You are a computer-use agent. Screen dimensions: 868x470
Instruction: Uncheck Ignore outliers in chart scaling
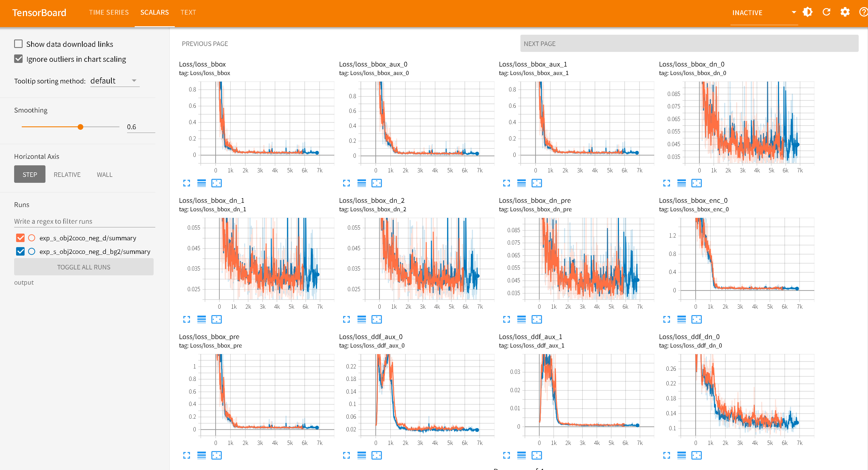19,59
